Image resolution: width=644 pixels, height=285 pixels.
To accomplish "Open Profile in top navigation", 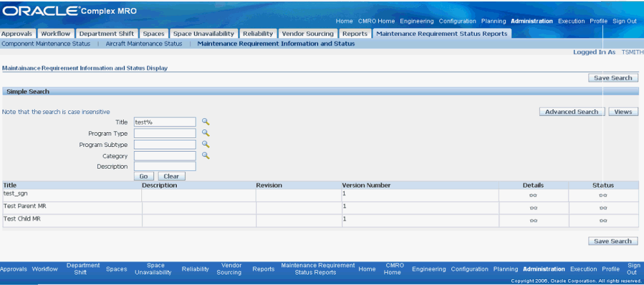I will pos(599,21).
